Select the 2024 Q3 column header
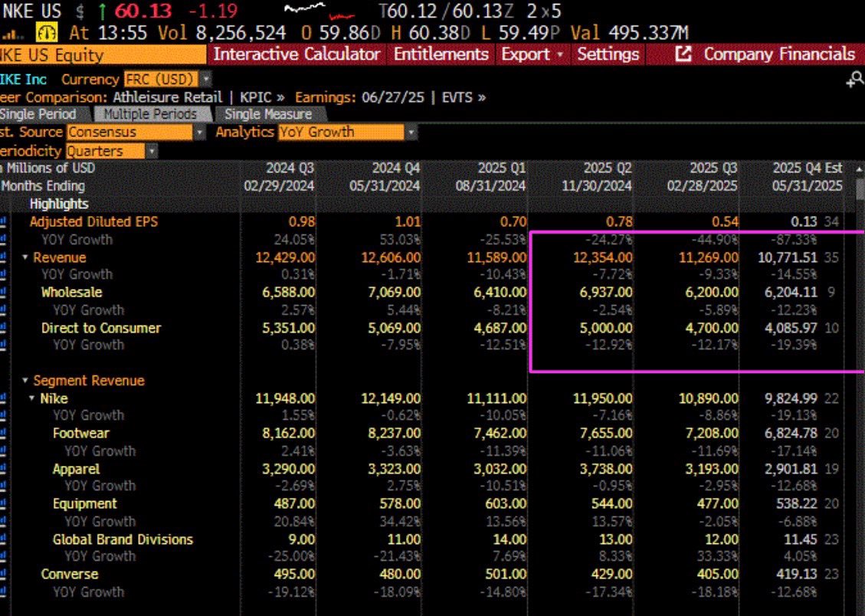865x616 pixels. [290, 168]
